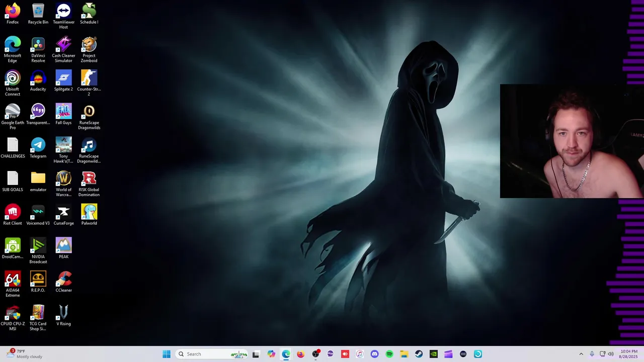Open the Windows Start menu
This screenshot has height=362, width=644.
[x=167, y=354]
